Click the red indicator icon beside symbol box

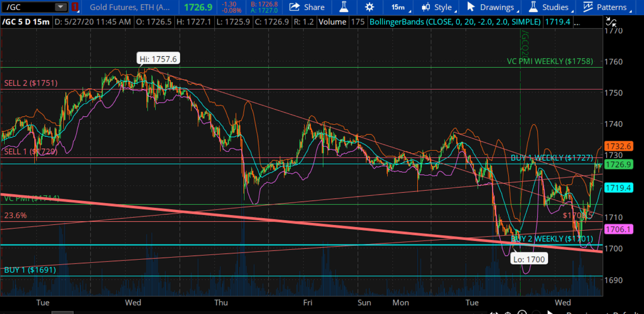click(x=75, y=7)
